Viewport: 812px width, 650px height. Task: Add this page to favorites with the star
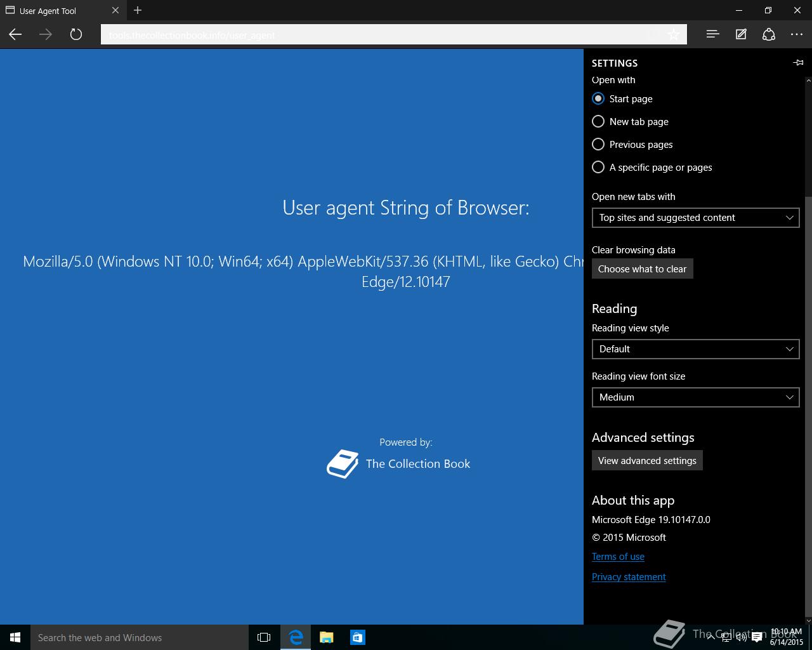coord(674,35)
